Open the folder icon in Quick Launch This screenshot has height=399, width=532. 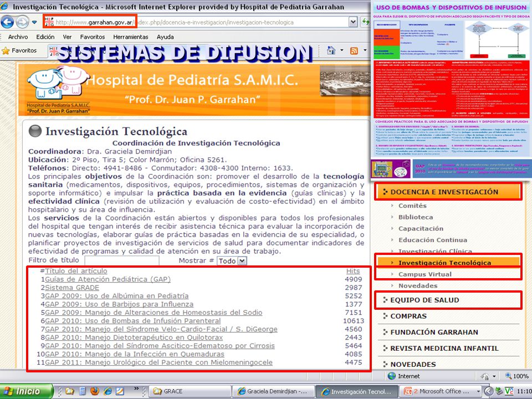[70, 391]
